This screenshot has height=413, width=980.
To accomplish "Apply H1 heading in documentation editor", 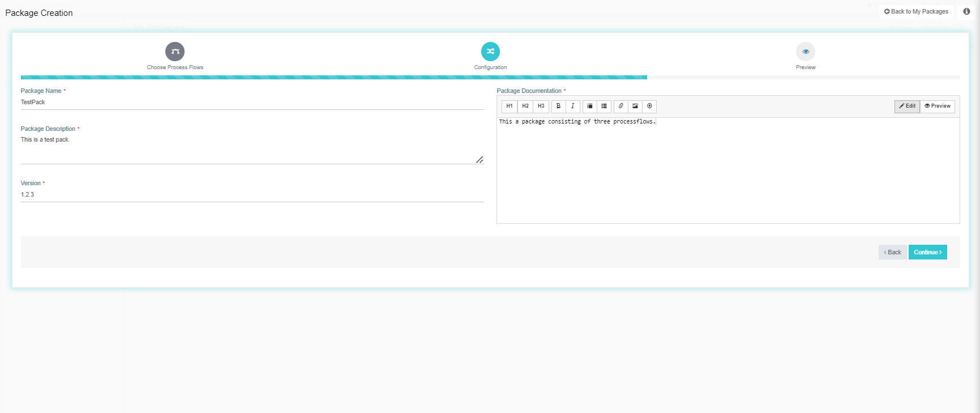I will 510,107.
